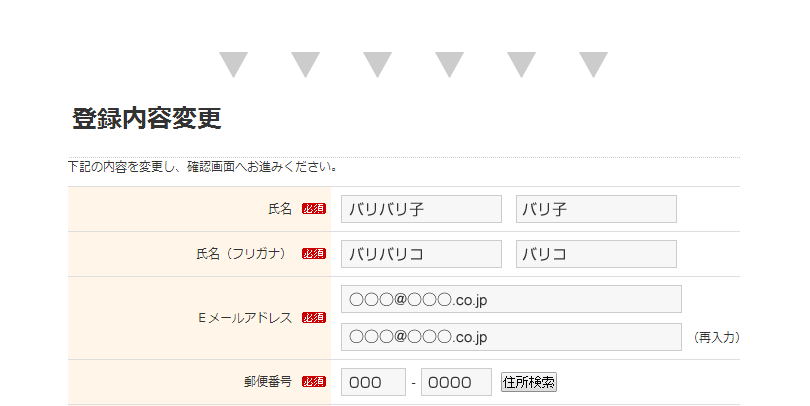Screen dimensions: 810x406
Task: Focus the given name field containing バリ子
Action: click(x=596, y=209)
